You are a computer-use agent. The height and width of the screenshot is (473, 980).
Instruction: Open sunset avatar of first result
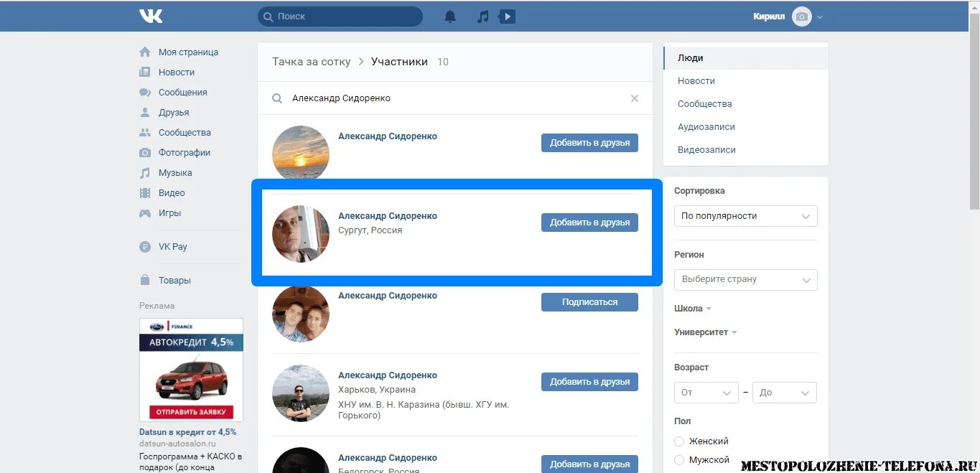point(301,154)
